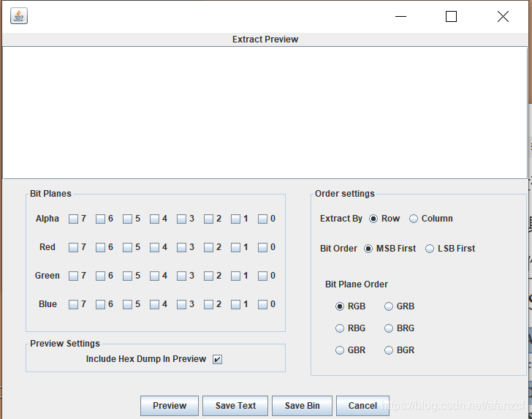Select BGR bit plane order

coord(389,350)
